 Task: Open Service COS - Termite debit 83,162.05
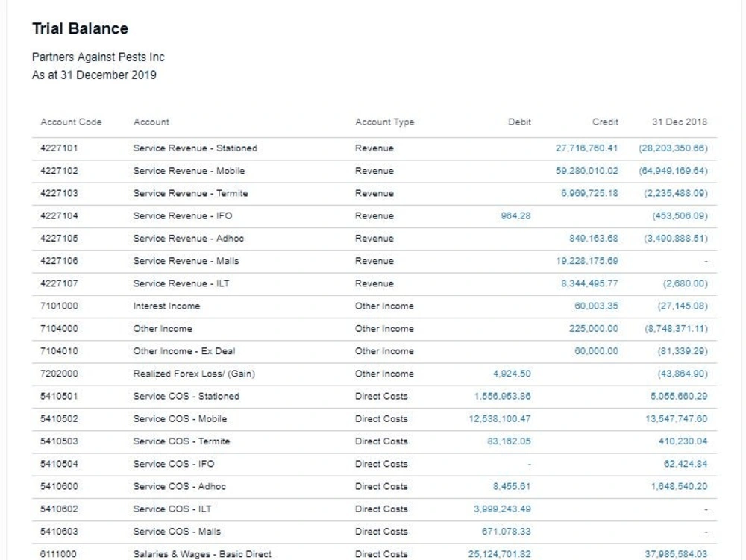coord(509,441)
